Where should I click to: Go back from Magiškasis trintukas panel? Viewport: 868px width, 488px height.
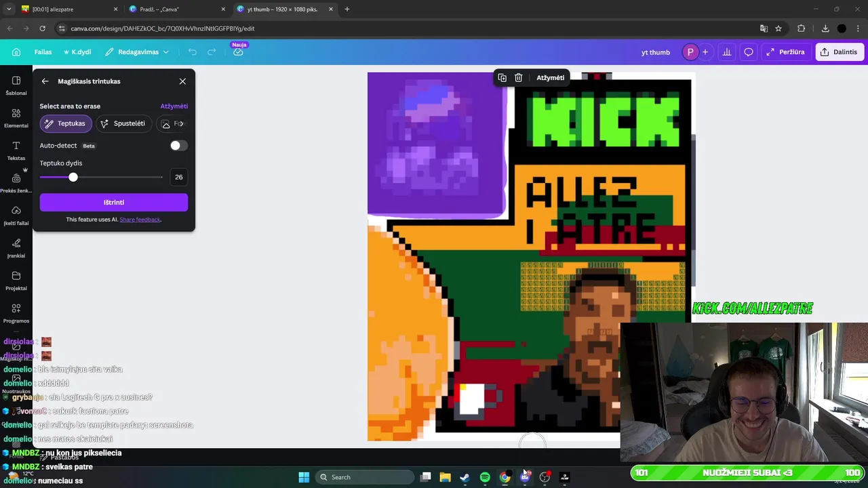coord(45,81)
